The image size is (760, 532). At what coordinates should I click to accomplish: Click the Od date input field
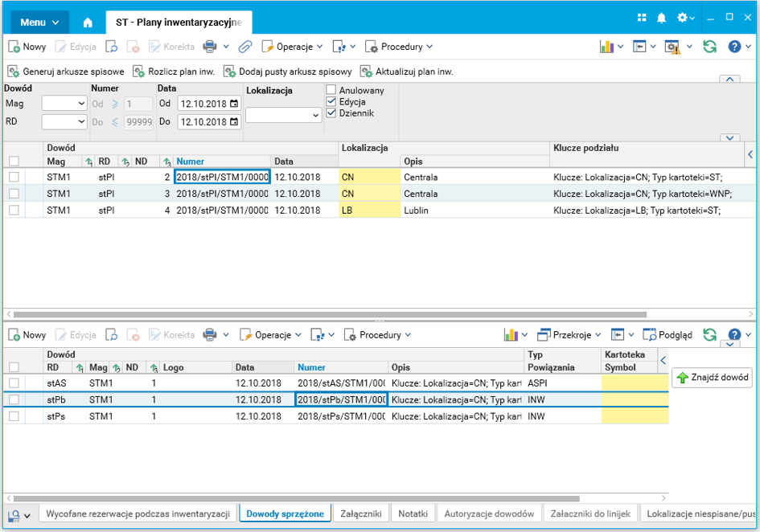coord(203,104)
